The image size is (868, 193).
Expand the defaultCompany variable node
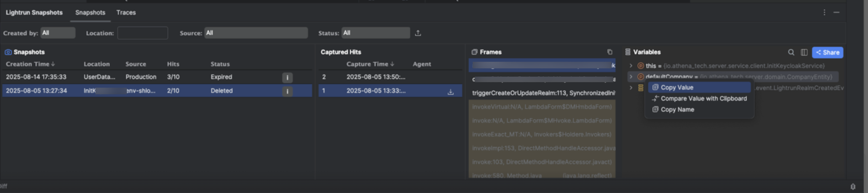pyautogui.click(x=631, y=77)
